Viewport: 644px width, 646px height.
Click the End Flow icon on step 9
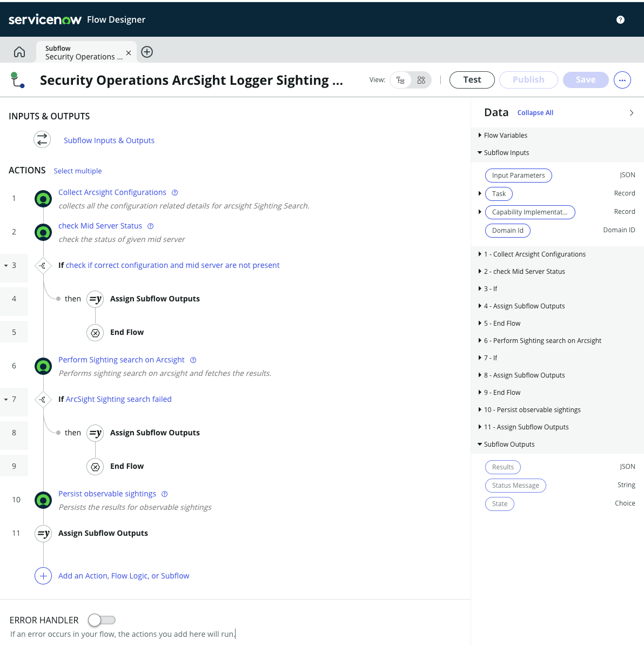point(95,467)
